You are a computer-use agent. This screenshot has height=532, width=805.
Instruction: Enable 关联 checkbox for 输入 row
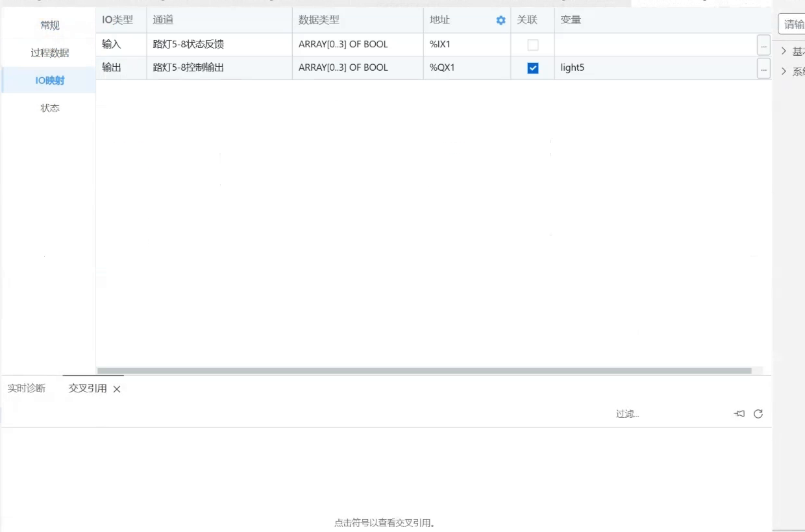click(533, 45)
